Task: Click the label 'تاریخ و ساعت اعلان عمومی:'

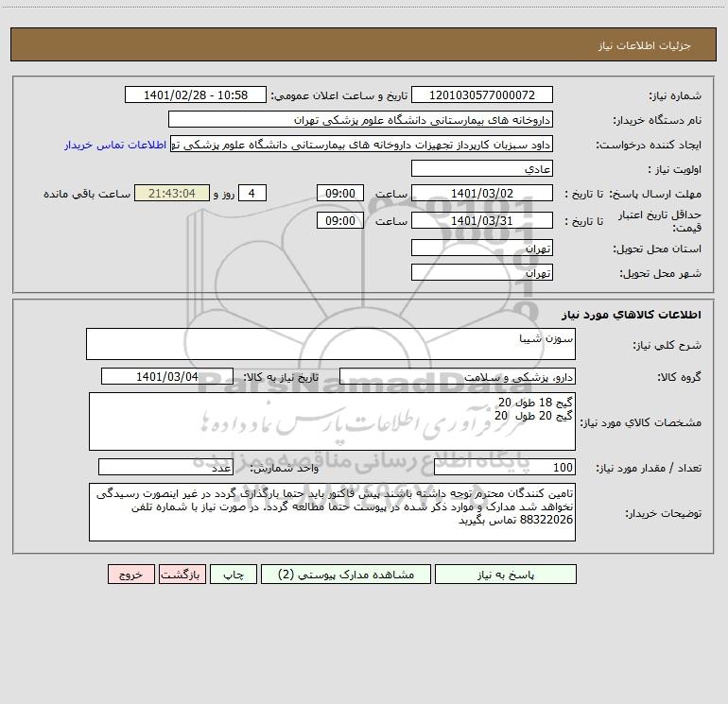Action: pyautogui.click(x=338, y=95)
